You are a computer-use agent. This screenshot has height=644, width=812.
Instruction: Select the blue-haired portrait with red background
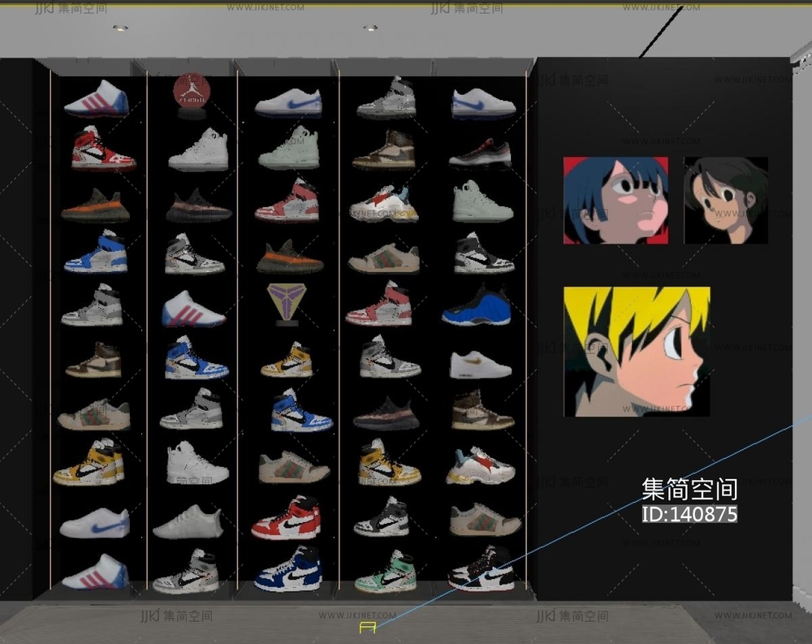point(615,201)
